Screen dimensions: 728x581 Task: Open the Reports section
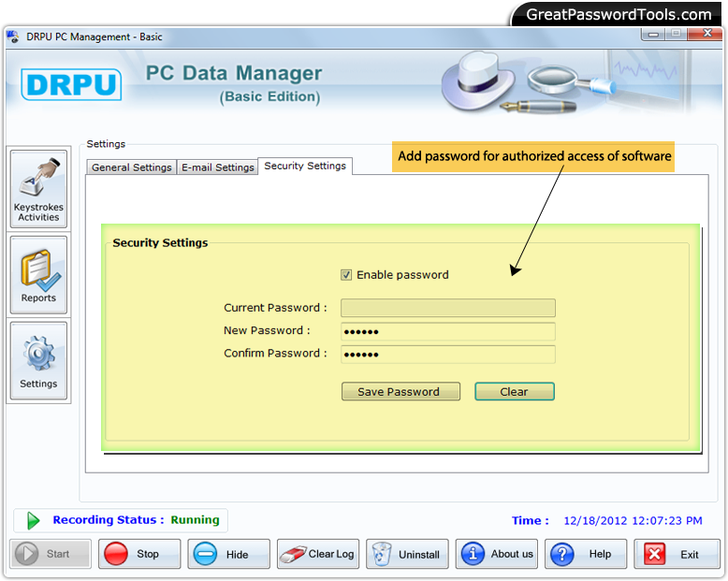tap(38, 275)
